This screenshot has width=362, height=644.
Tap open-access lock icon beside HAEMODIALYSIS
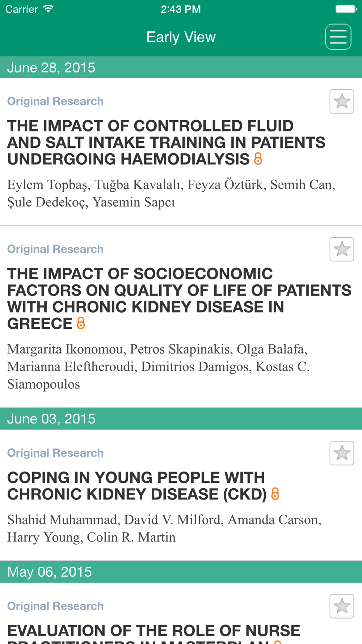point(258,159)
